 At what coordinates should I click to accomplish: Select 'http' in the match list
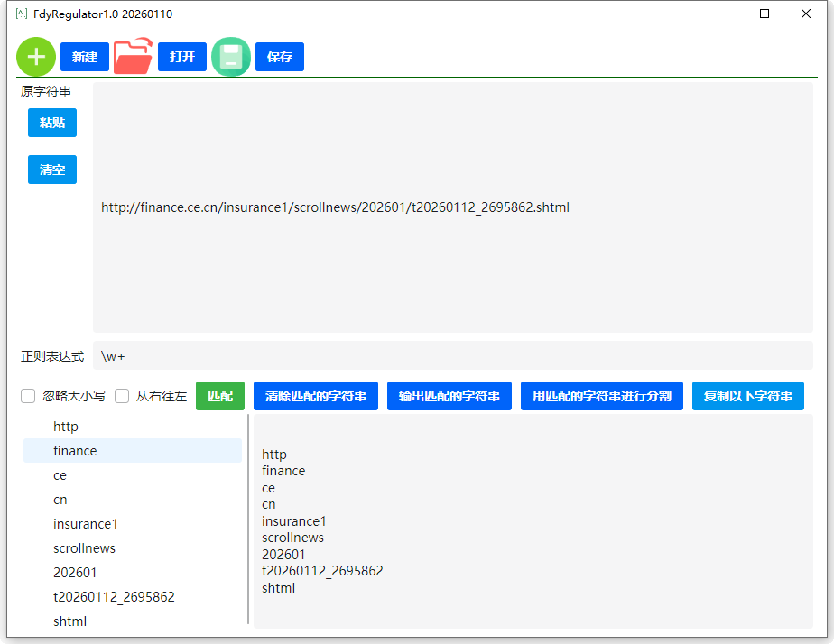point(133,426)
